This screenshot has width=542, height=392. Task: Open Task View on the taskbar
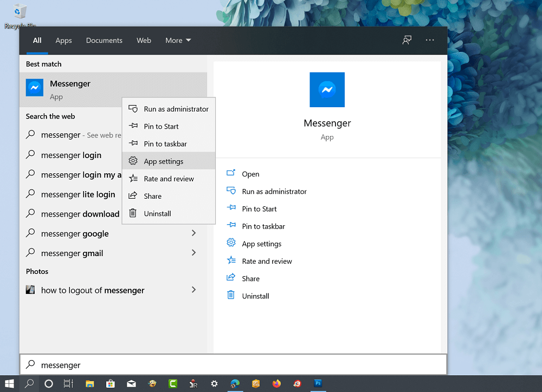[68, 383]
